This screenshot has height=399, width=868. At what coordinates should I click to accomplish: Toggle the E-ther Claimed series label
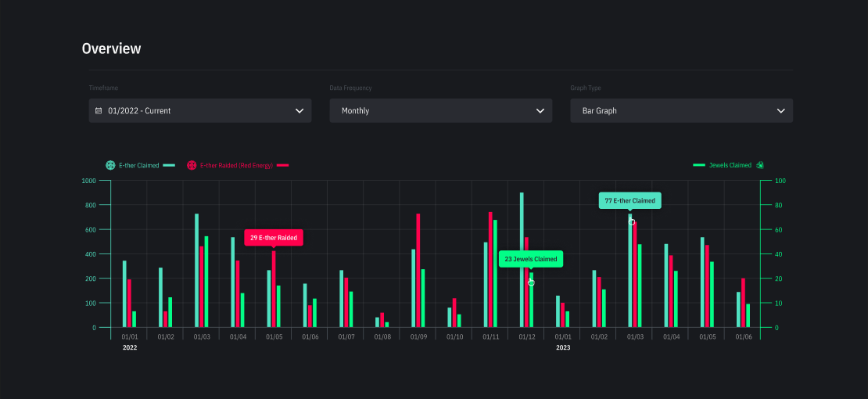click(x=138, y=165)
